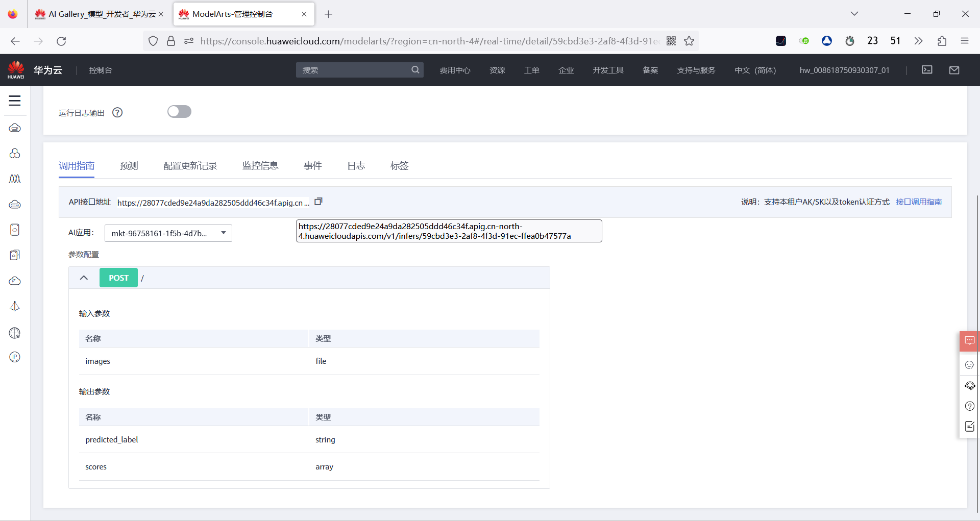Screen dimensions: 980x521
Task: Click the string type cell for predicted_label
Action: point(325,440)
